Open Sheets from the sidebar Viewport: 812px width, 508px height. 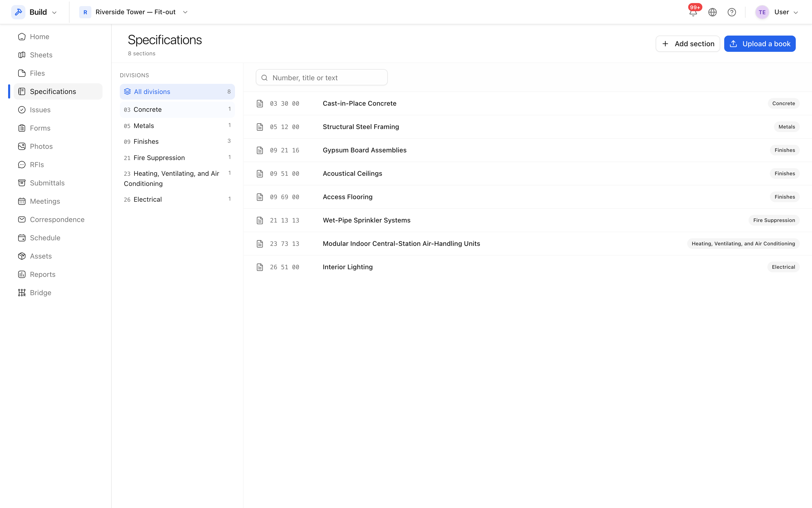(x=58, y=55)
